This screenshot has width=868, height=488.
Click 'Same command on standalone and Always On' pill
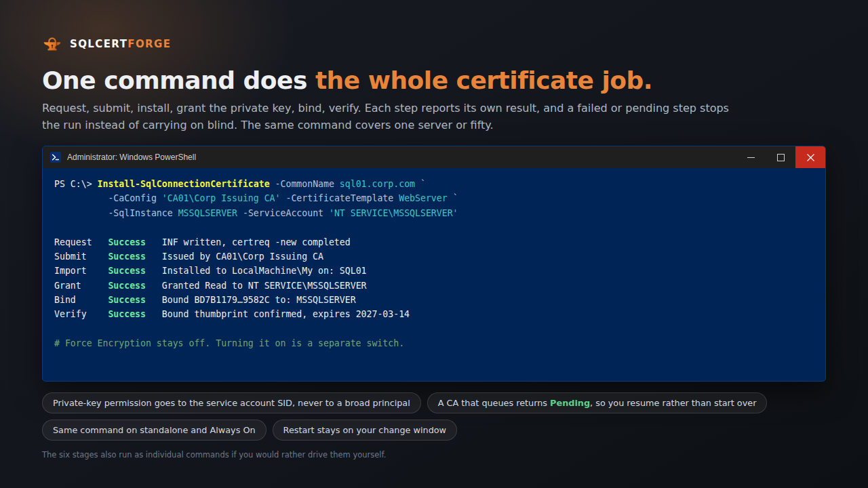point(154,430)
